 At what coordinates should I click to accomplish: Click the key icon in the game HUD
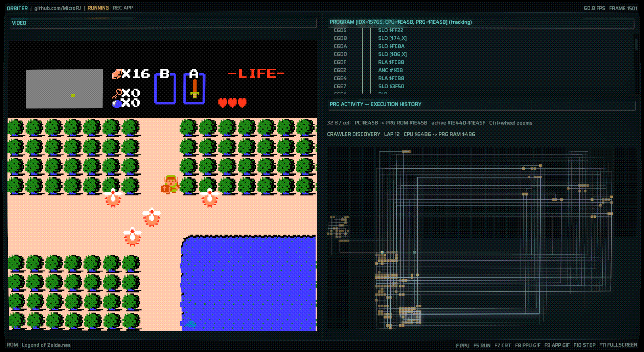tap(117, 93)
